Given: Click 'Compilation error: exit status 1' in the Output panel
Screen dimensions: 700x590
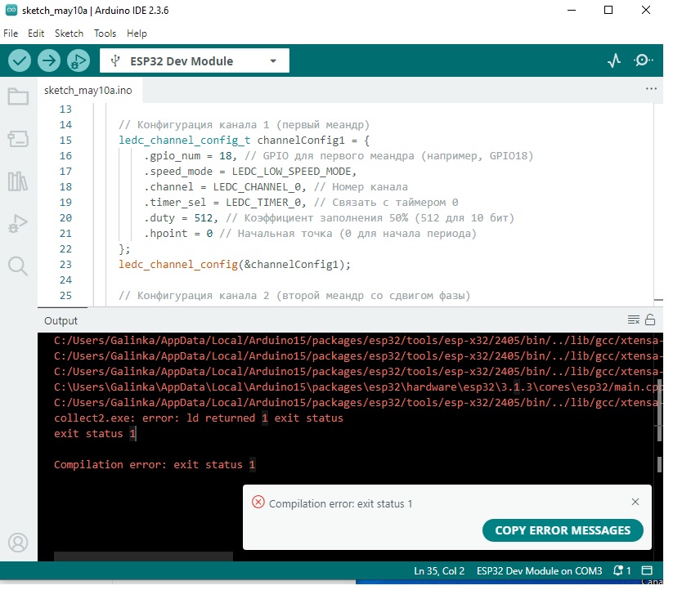Looking at the screenshot, I should pos(155,465).
